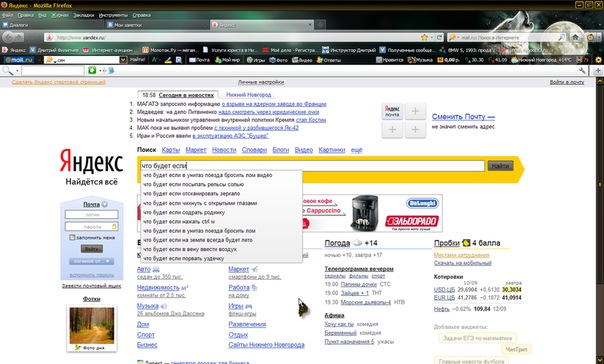Click the browser URL address bar
The width and height of the screenshot is (604, 364).
[232, 37]
